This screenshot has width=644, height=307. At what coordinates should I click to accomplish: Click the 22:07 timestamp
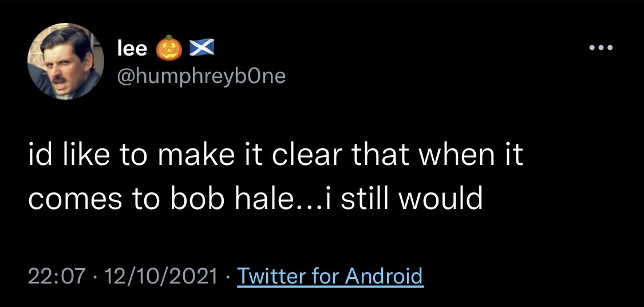(x=57, y=275)
